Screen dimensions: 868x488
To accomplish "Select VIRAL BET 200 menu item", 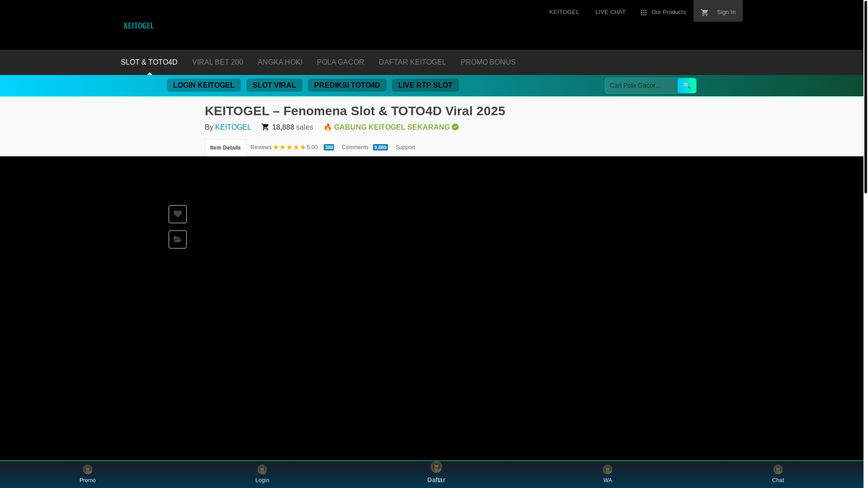I will point(217,62).
